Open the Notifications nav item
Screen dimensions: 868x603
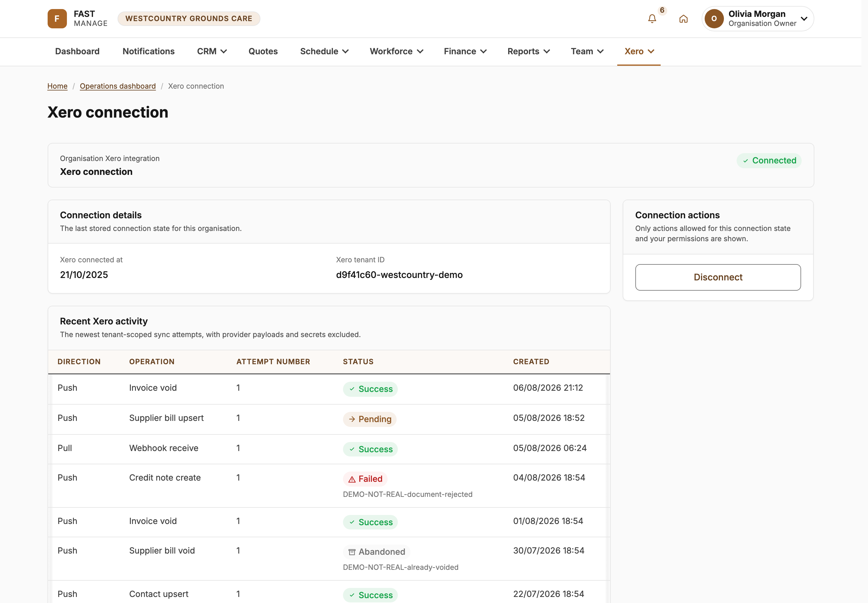click(149, 51)
